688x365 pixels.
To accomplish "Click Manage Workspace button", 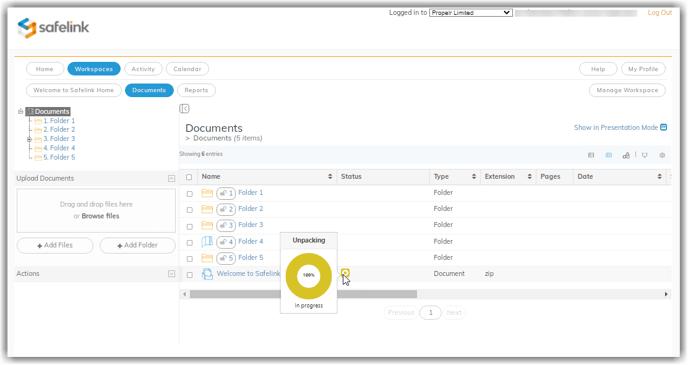I will 627,90.
